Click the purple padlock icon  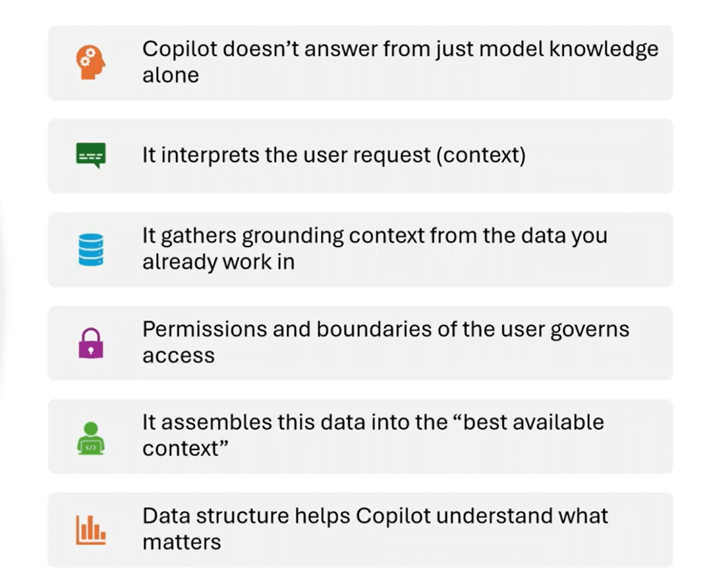pyautogui.click(x=91, y=343)
